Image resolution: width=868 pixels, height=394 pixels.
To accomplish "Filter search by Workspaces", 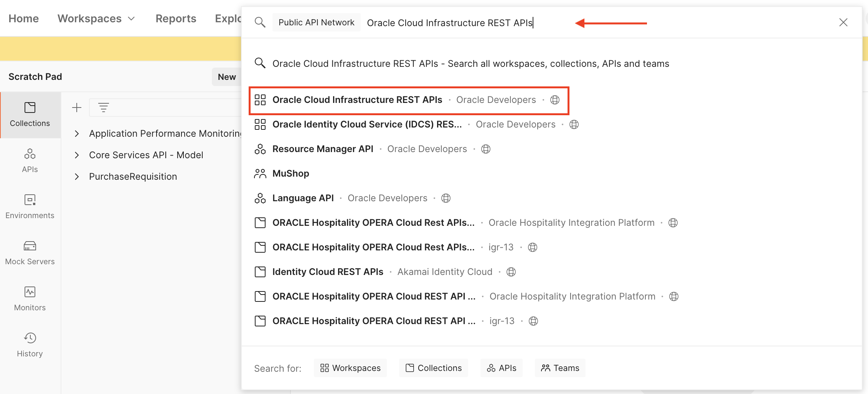I will (350, 368).
